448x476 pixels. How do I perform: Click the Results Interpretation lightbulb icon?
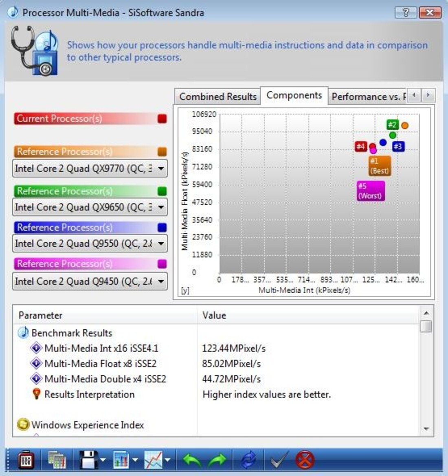click(36, 394)
